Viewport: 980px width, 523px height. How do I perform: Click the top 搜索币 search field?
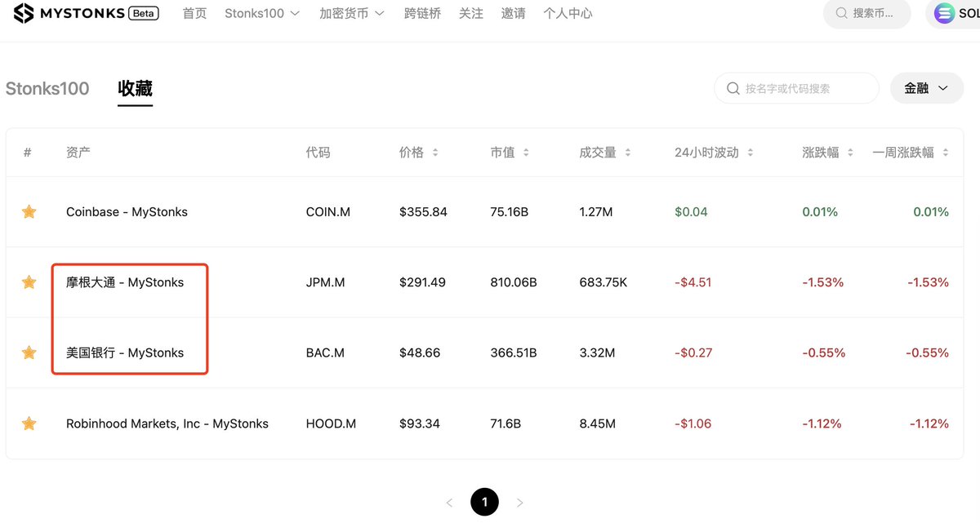pos(867,14)
